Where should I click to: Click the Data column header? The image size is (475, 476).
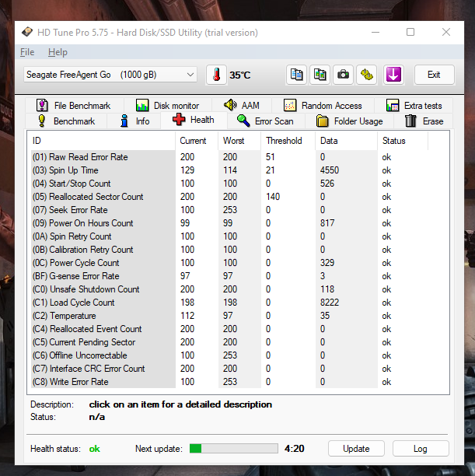pos(346,141)
